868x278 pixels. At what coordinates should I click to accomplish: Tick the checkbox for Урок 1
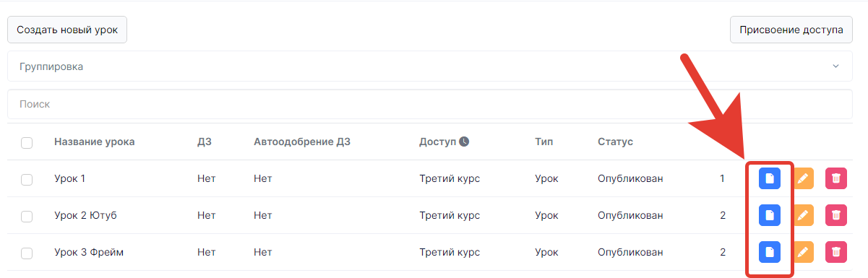click(x=27, y=179)
